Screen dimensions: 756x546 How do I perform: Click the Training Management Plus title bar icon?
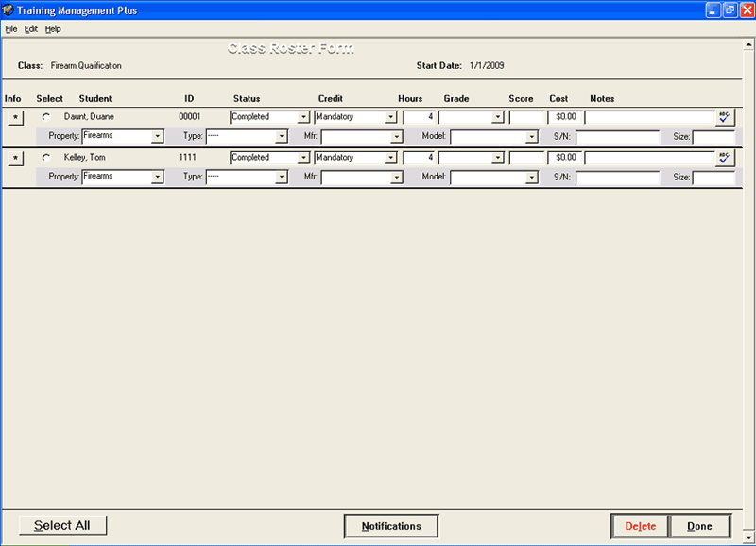(9, 9)
